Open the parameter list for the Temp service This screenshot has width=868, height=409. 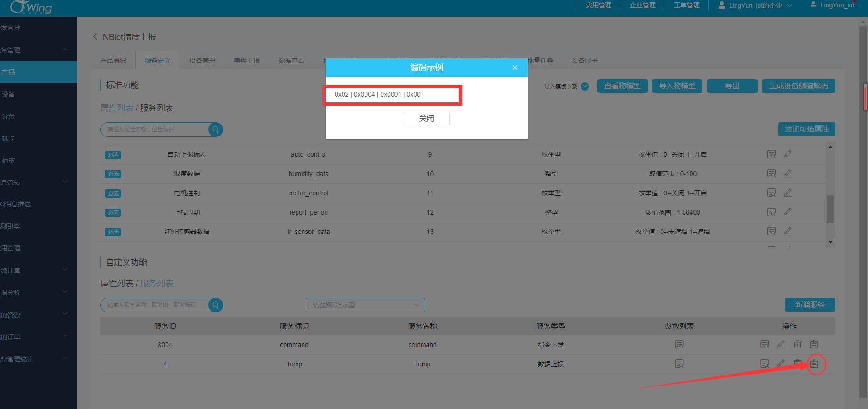(679, 364)
